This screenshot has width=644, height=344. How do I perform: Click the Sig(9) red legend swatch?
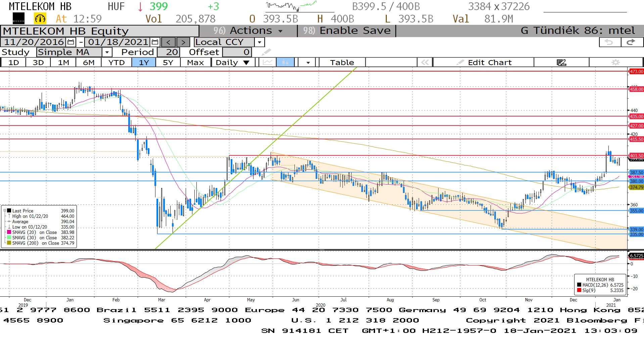point(579,290)
